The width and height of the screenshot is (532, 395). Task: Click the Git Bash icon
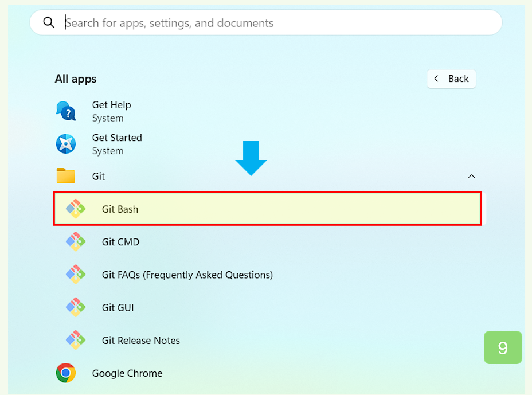[76, 209]
